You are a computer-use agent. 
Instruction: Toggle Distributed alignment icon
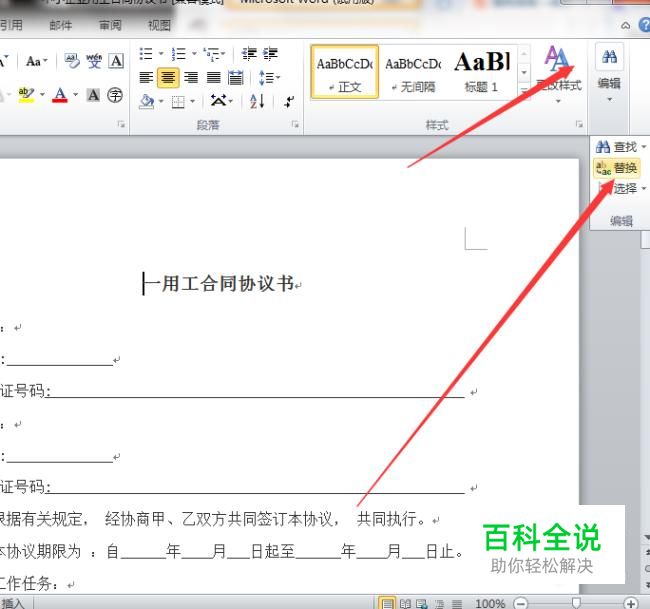236,78
